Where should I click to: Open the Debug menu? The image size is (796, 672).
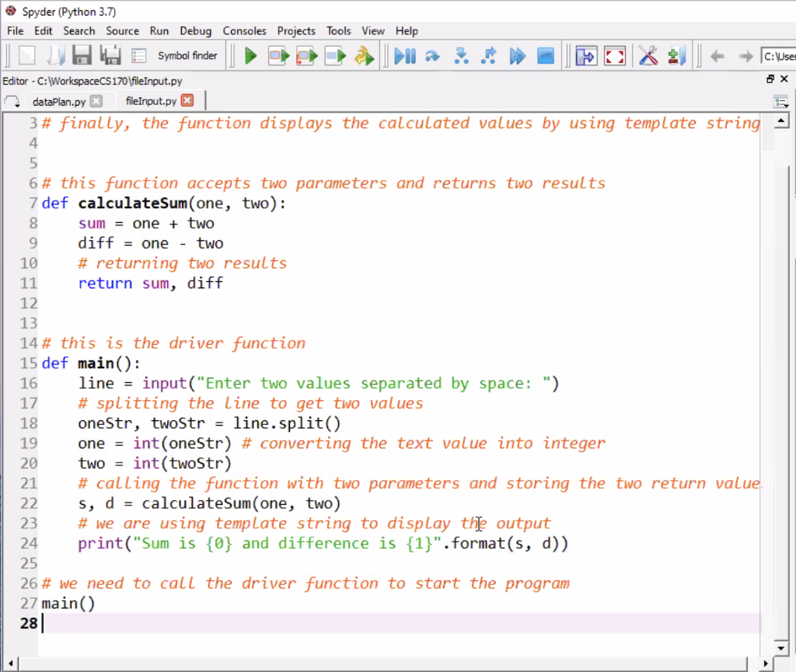point(195,31)
